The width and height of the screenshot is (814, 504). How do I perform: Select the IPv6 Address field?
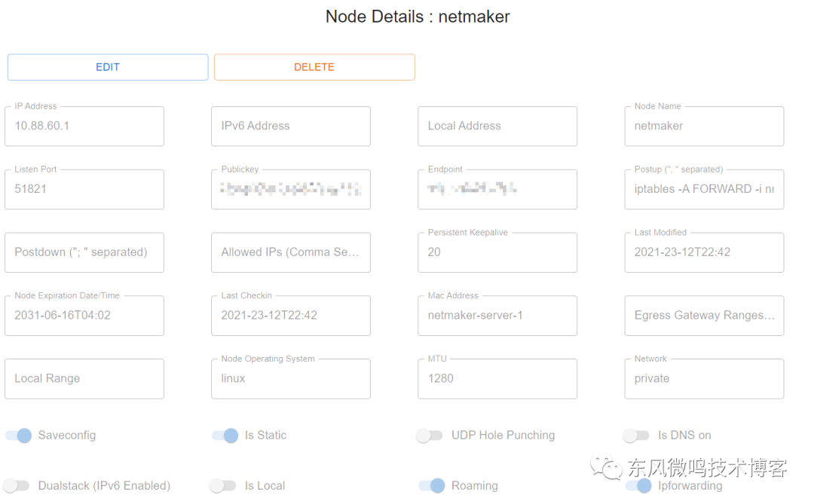tap(291, 126)
